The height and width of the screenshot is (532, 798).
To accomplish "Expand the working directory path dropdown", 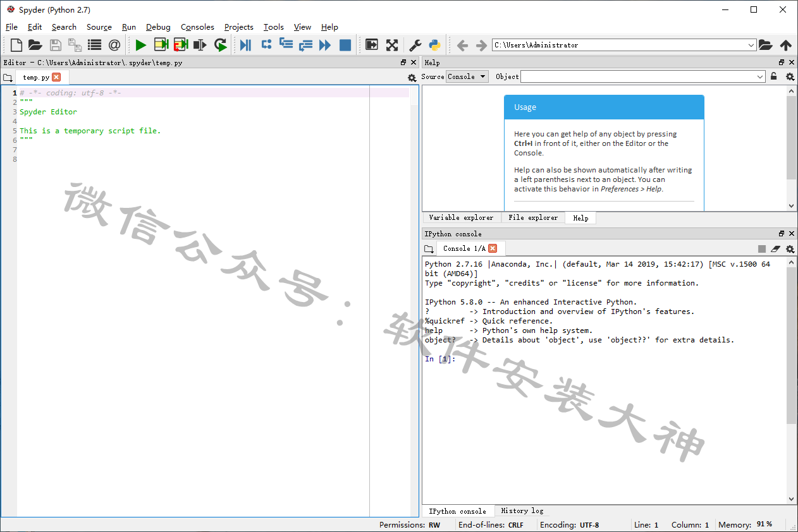I will (751, 45).
